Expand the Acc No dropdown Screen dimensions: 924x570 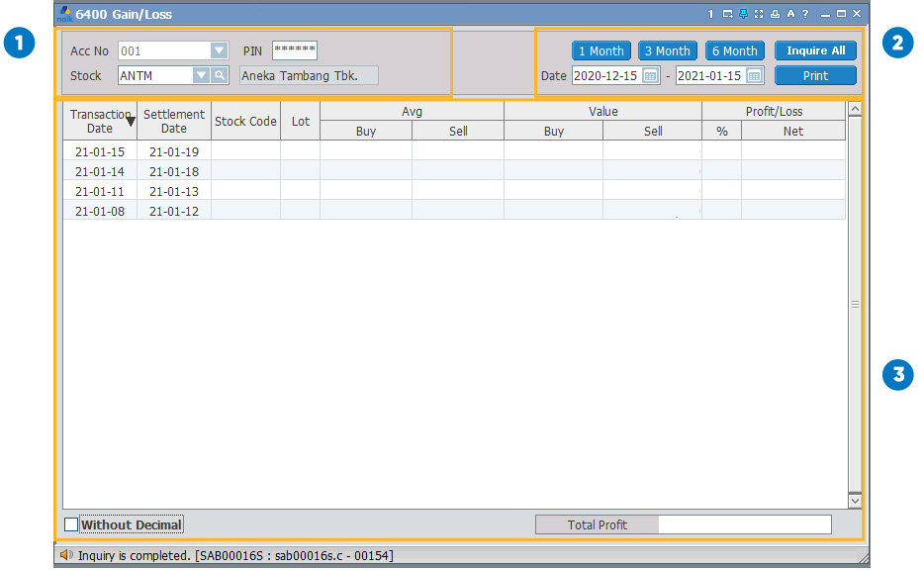tap(219, 50)
